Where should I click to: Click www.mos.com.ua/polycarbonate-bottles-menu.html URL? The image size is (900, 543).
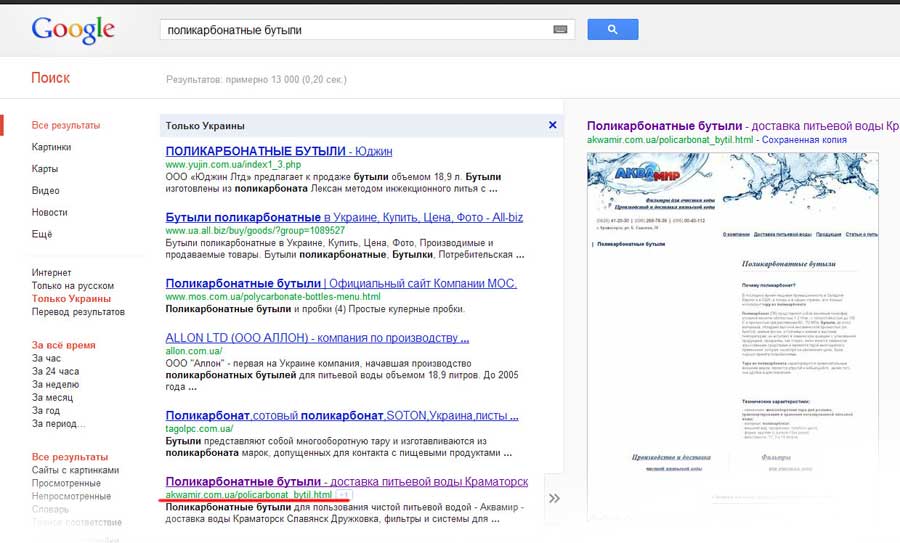[x=273, y=296]
